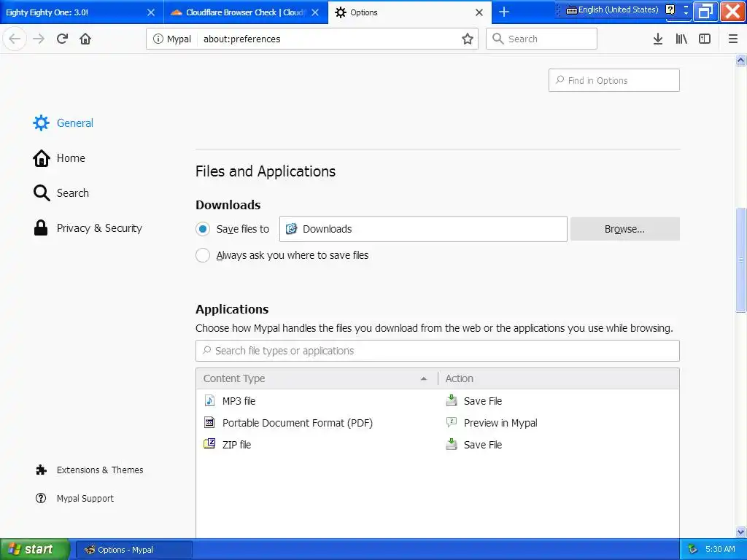Switch to Cloudflare Browser Check tab
This screenshot has height=560, width=747.
point(246,12)
